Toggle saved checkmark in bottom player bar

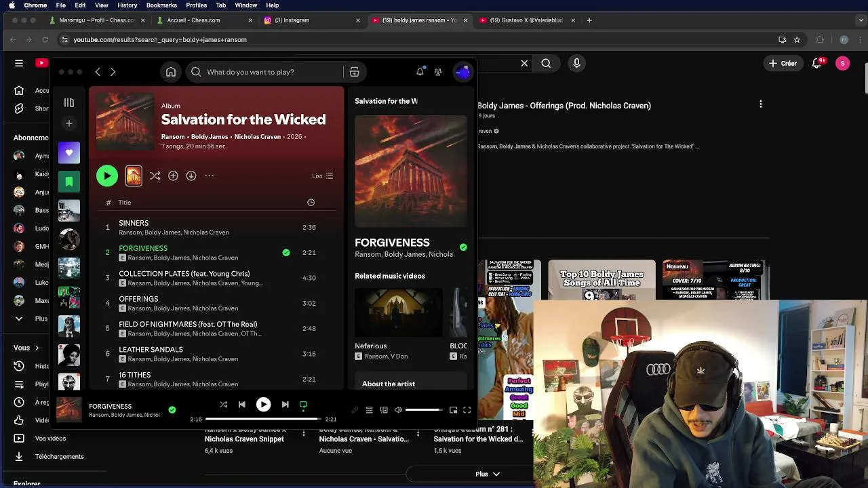point(172,409)
